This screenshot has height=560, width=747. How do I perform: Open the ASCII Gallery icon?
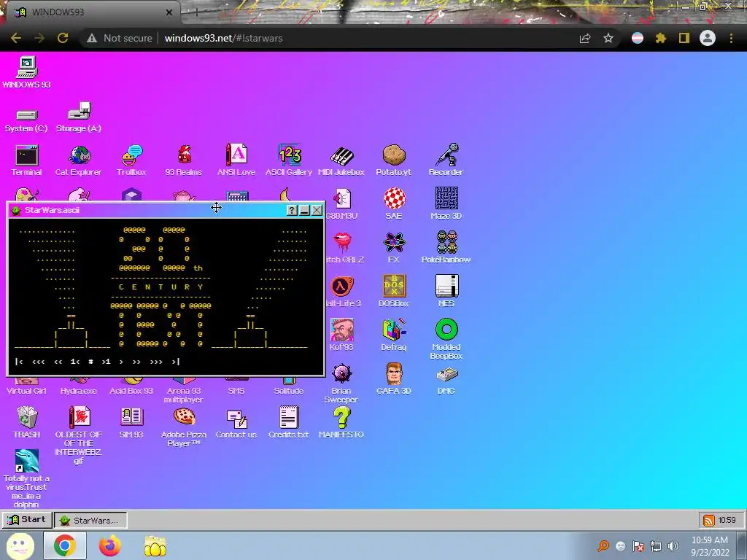click(x=289, y=155)
